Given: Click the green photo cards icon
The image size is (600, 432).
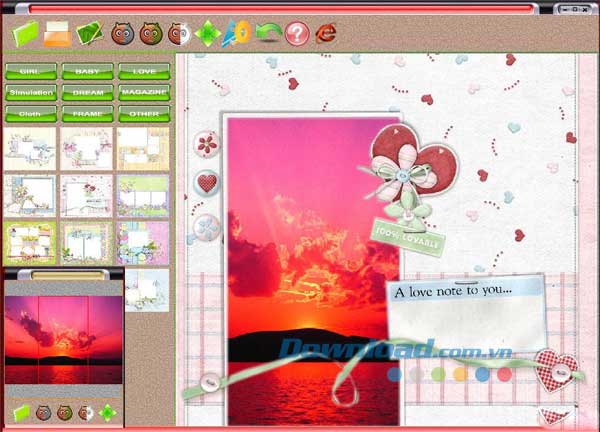Looking at the screenshot, I should click(89, 33).
